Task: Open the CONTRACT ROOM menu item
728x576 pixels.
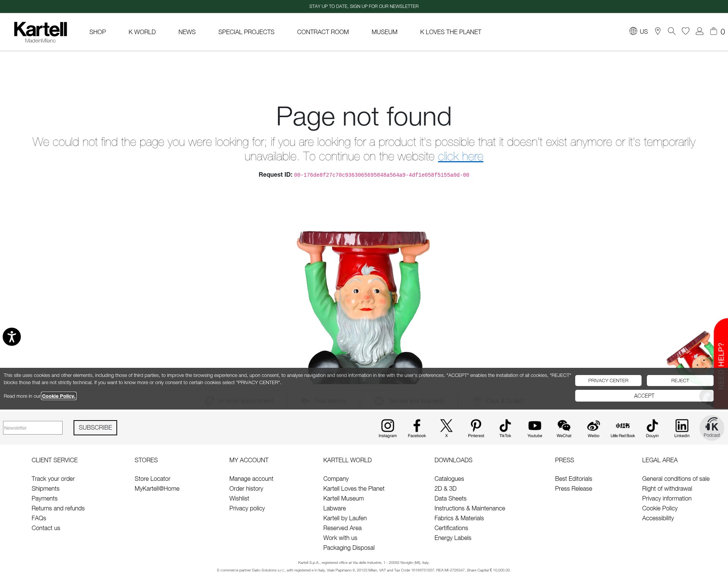Action: click(x=323, y=32)
